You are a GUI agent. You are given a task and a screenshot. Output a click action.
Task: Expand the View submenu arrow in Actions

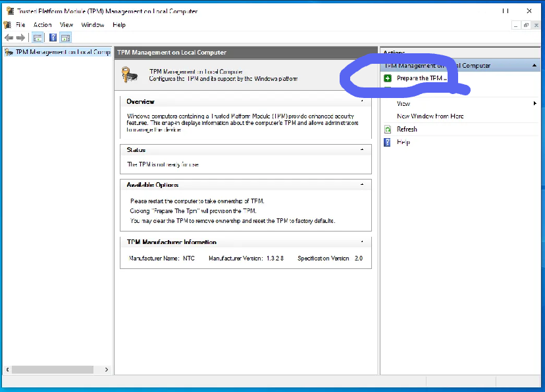(535, 103)
